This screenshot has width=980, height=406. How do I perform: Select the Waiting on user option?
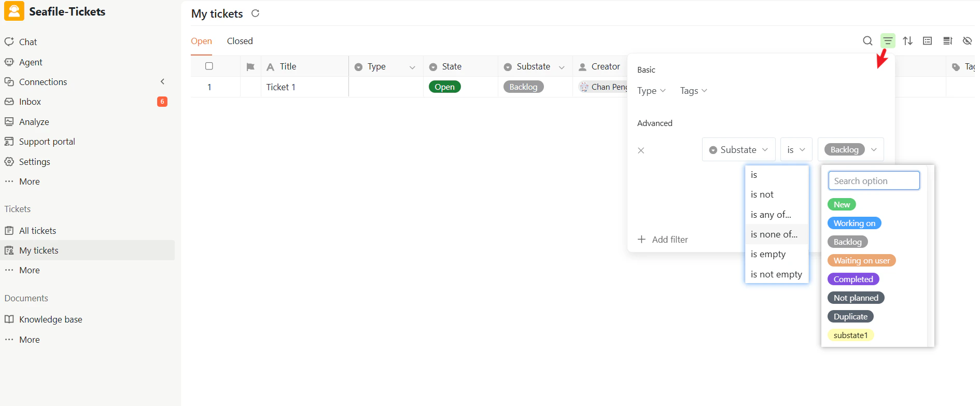862,261
